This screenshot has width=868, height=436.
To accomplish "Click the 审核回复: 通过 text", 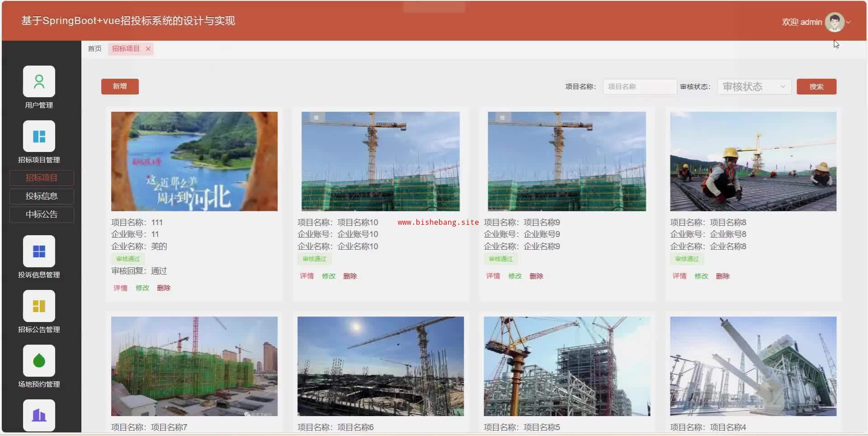I will point(139,271).
